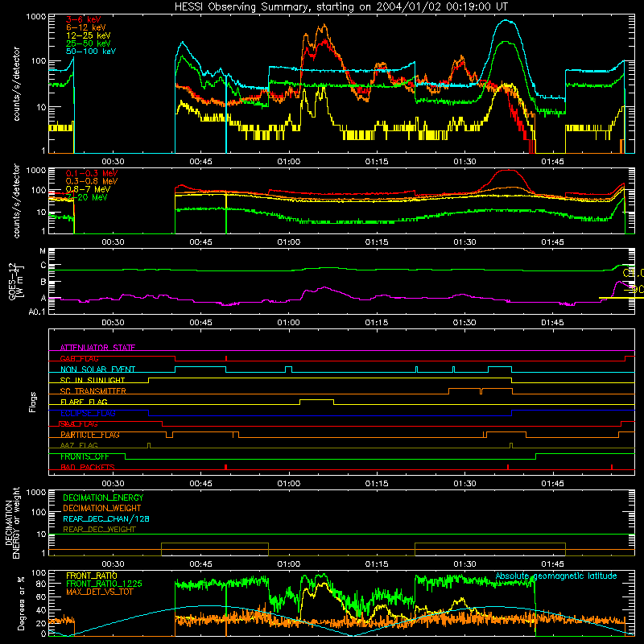Click the 01:00 tick label under top panel
This screenshot has width=644, height=644.
289,162
